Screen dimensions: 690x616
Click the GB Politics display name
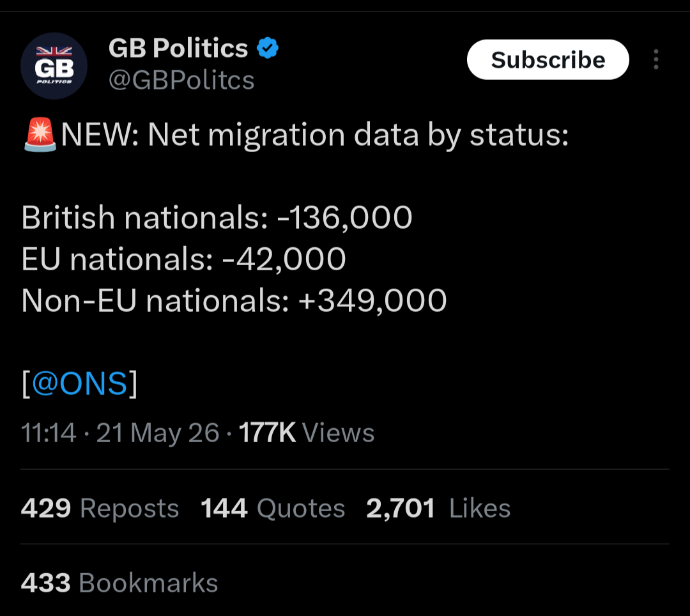click(x=178, y=48)
